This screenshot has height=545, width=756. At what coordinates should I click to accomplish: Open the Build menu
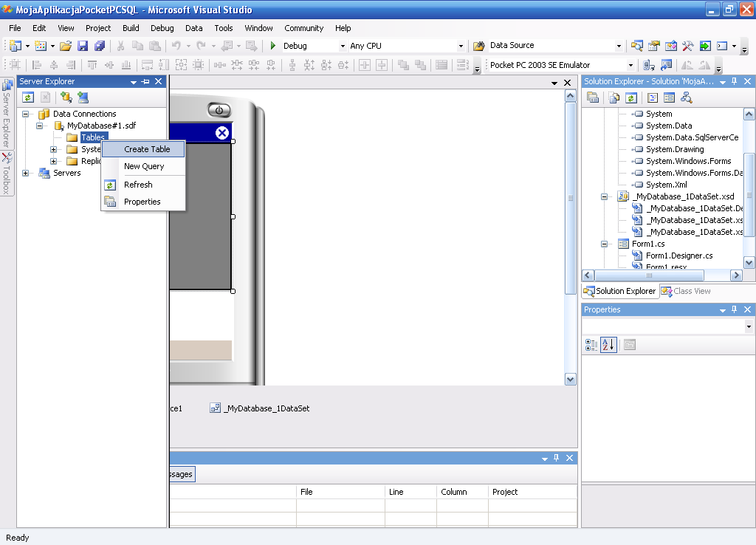click(x=131, y=28)
